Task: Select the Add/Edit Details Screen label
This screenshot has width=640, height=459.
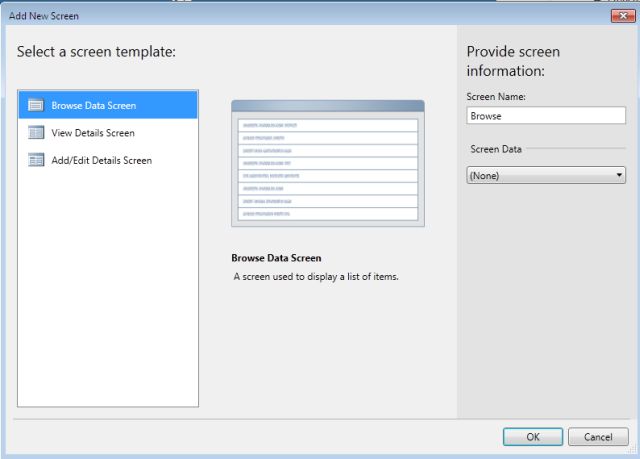Action: 102,160
